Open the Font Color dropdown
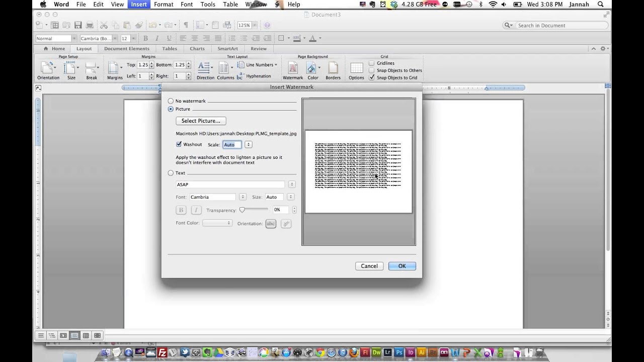The height and width of the screenshot is (362, 644). pyautogui.click(x=217, y=223)
